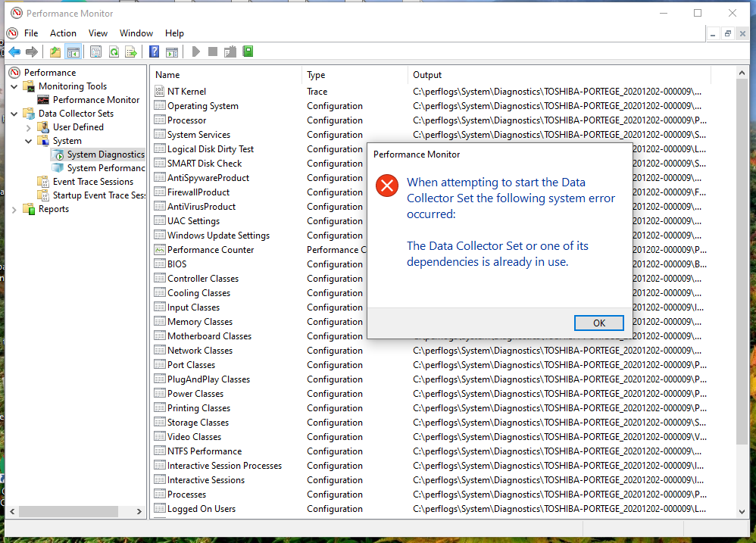The image size is (756, 543).
Task: Click the Up One Level folder icon
Action: (x=55, y=51)
